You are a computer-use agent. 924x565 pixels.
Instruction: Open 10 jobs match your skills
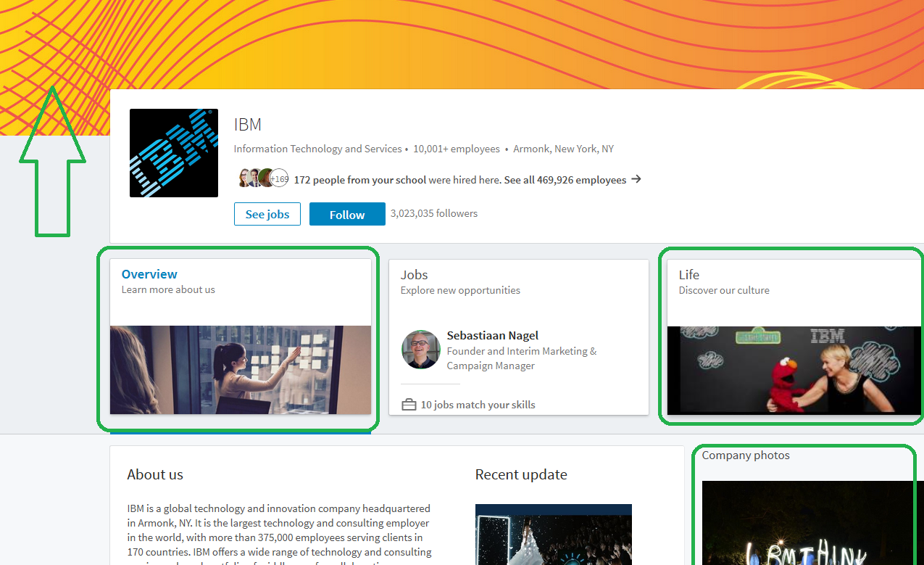pos(478,405)
